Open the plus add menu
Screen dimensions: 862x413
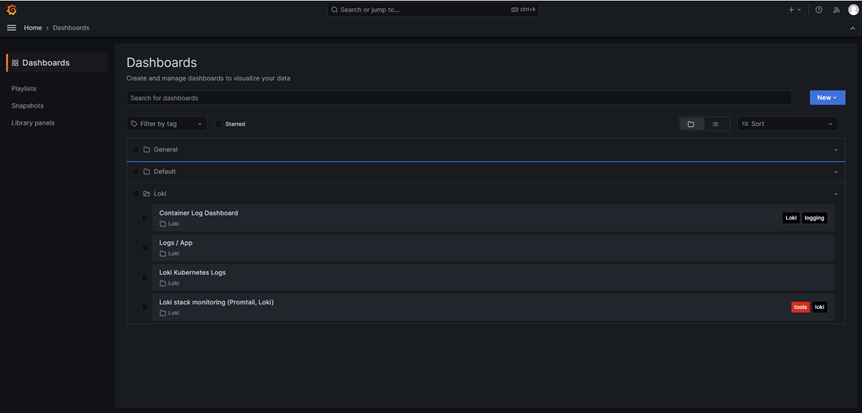pyautogui.click(x=795, y=9)
